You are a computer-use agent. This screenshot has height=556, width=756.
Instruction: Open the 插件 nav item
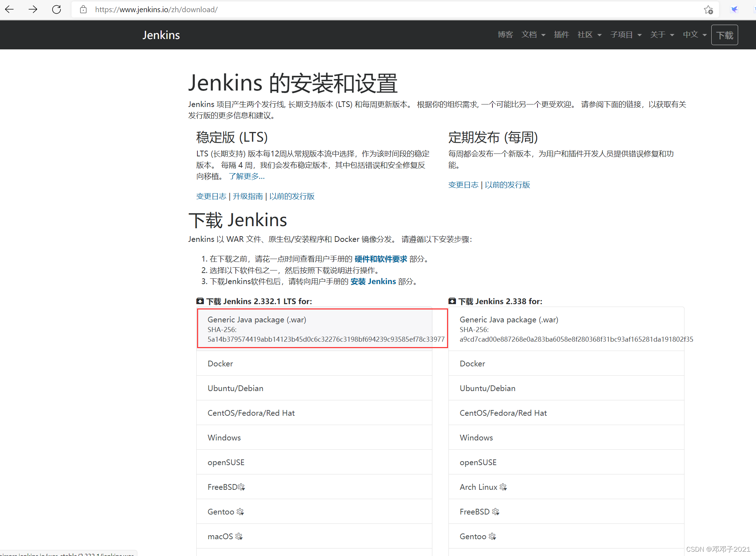point(561,35)
